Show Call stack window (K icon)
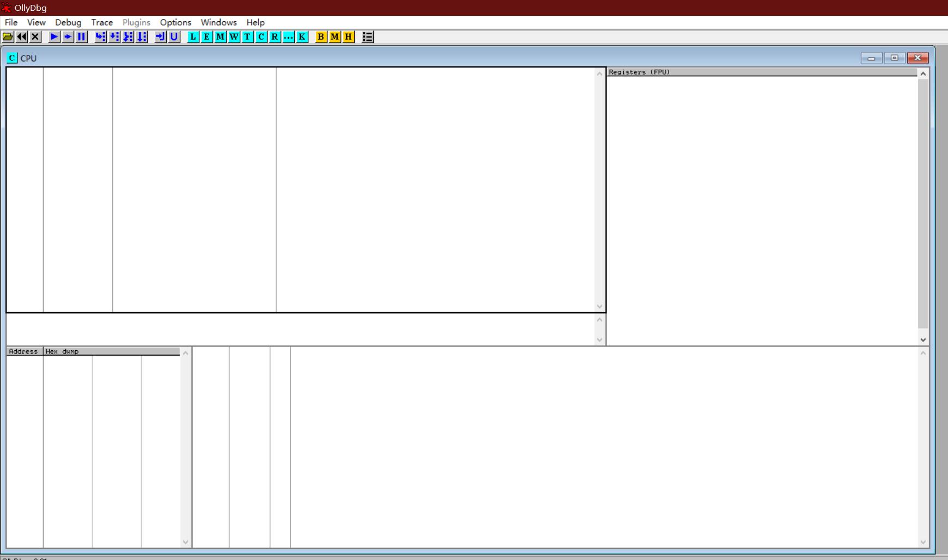948x560 pixels. pyautogui.click(x=302, y=37)
